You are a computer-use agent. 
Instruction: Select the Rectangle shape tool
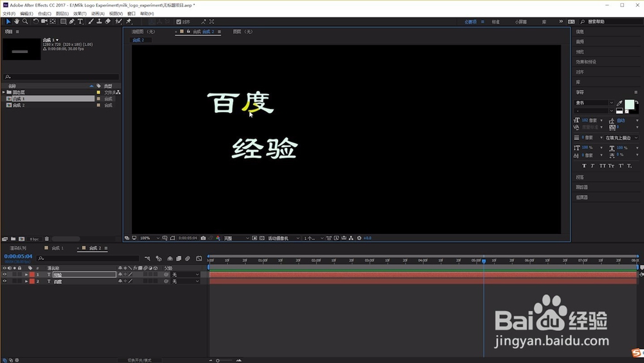63,21
